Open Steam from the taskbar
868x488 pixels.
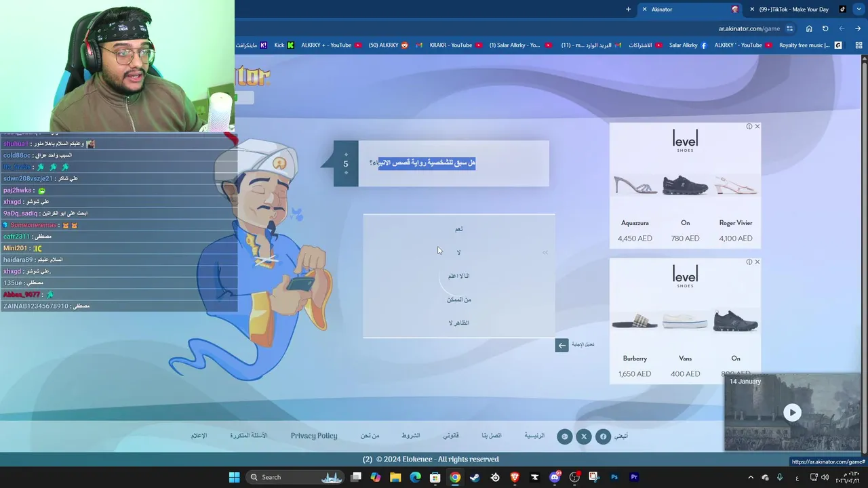(475, 477)
